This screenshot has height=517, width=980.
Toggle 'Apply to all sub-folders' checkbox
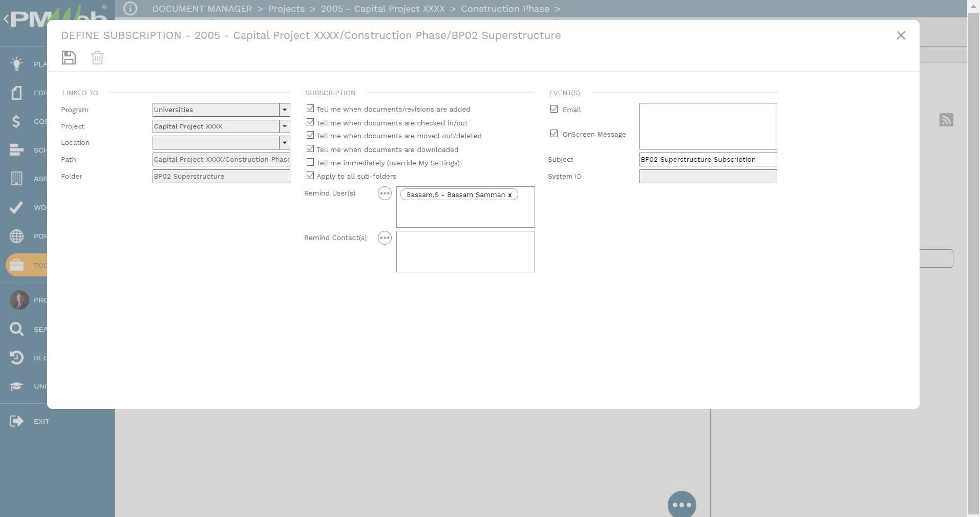click(310, 176)
